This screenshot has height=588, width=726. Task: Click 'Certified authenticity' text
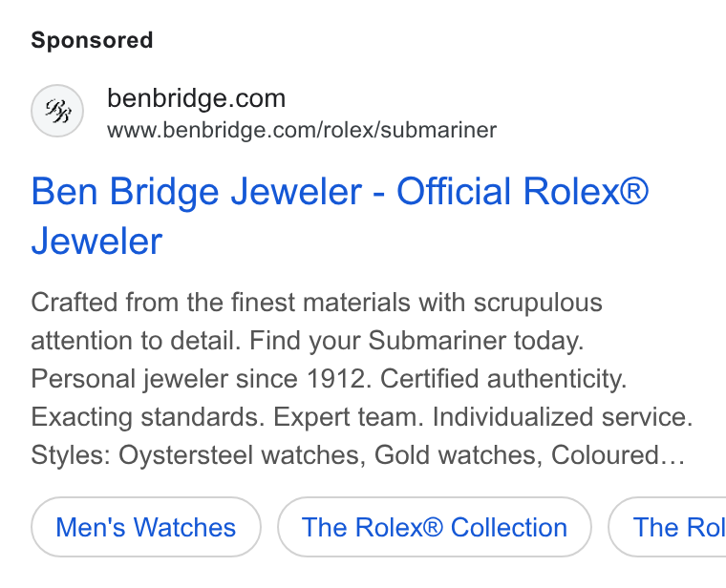503,379
